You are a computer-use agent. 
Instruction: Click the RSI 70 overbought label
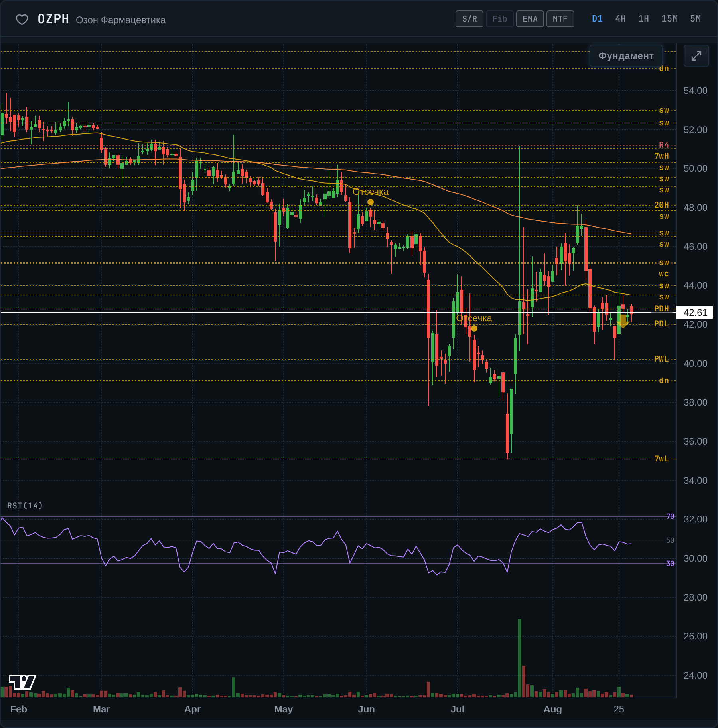pyautogui.click(x=670, y=516)
